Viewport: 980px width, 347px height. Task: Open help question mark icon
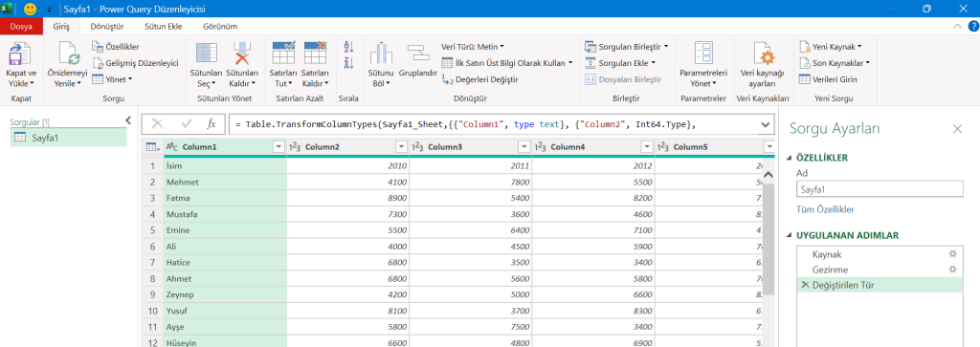point(973,26)
